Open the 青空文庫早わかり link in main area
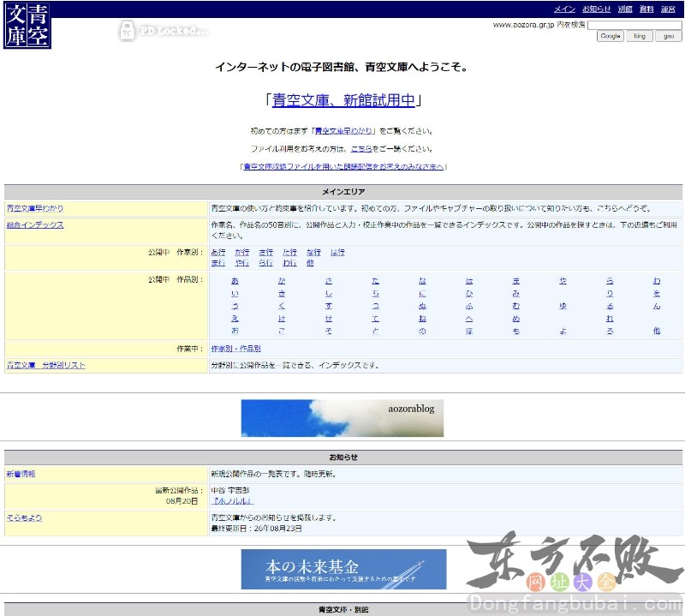685x616 pixels. pos(35,208)
